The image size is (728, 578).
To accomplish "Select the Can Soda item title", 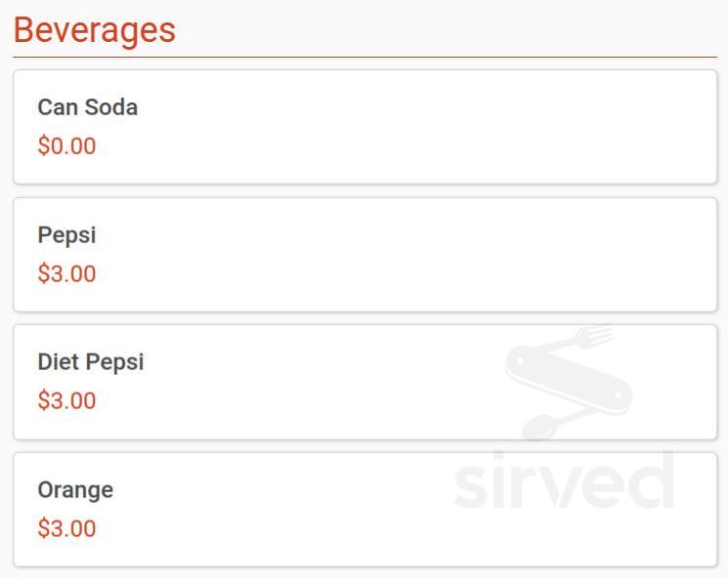I will (x=87, y=107).
